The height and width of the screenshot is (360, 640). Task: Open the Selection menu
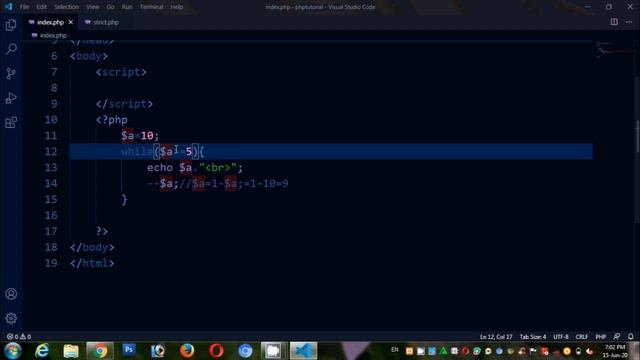(x=66, y=7)
